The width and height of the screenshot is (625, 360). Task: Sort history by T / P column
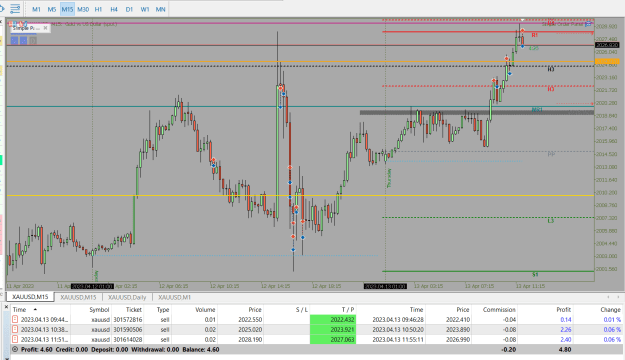coord(347,309)
